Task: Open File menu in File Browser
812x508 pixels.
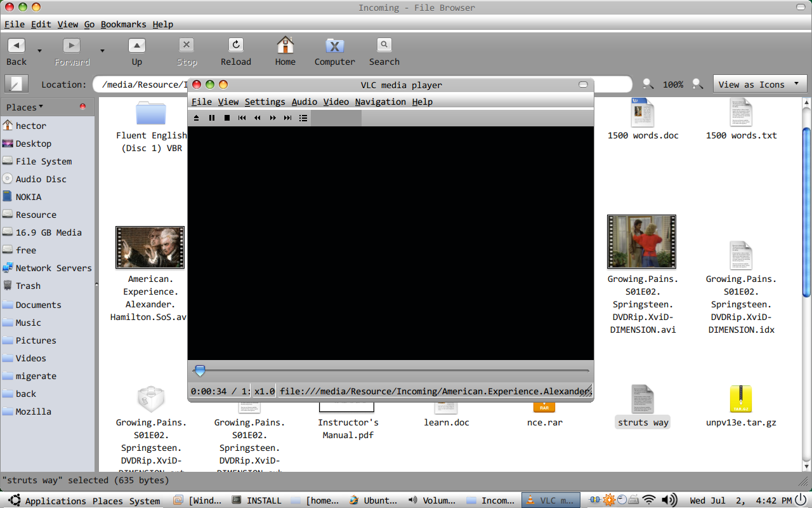Action: (15, 24)
